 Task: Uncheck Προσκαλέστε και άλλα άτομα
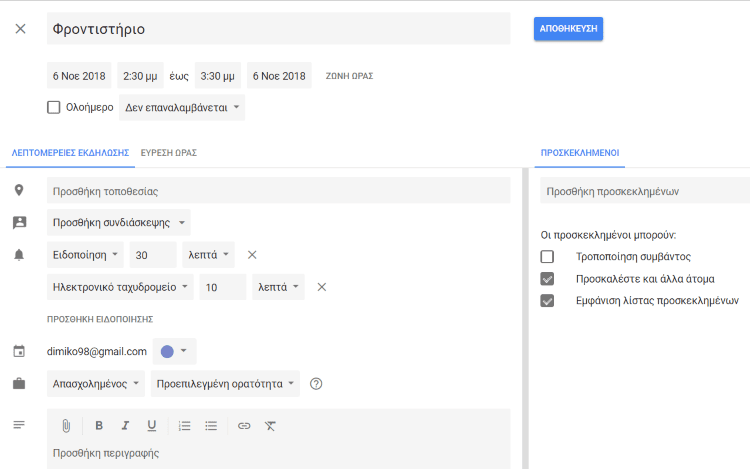pos(547,279)
